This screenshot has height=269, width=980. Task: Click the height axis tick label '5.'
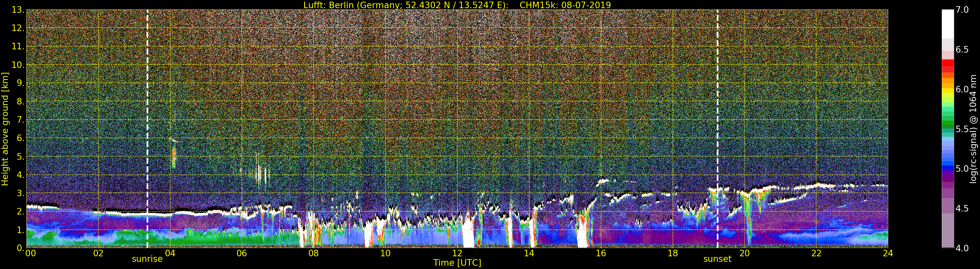[20, 156]
